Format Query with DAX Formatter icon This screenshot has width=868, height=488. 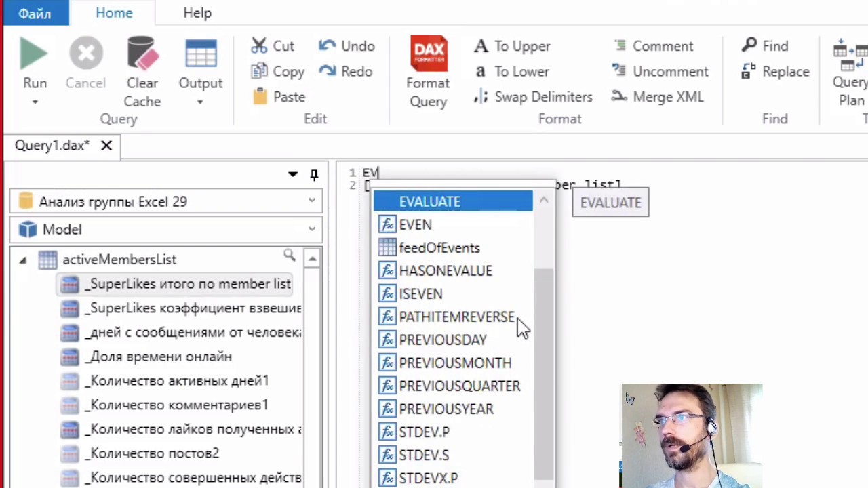[428, 54]
